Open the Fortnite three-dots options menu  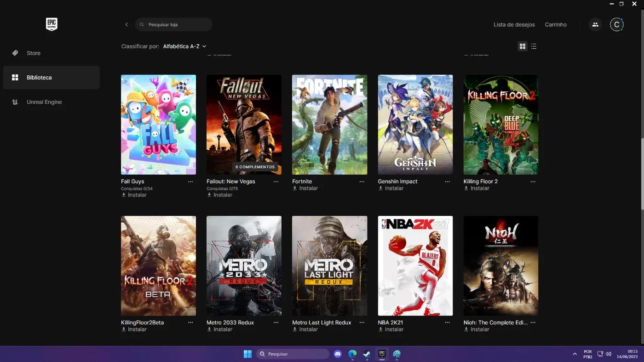pos(362,181)
